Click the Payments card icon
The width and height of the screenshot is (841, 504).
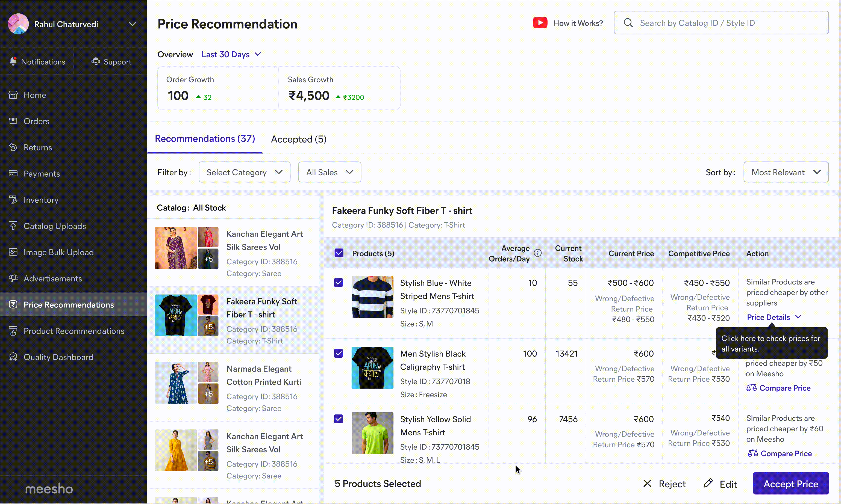(13, 174)
